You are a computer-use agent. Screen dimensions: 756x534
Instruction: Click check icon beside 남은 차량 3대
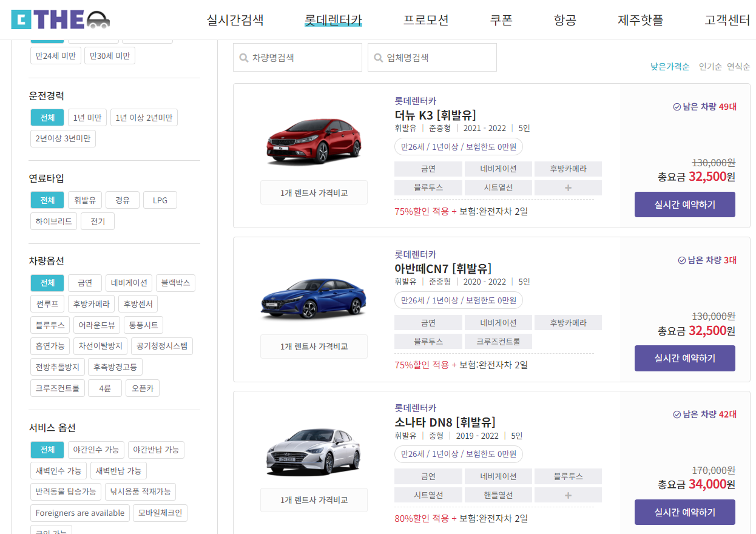(x=682, y=260)
